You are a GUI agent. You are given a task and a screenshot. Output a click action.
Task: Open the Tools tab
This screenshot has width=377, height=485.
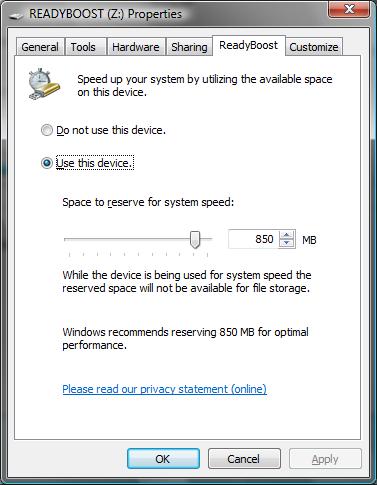tap(85, 47)
